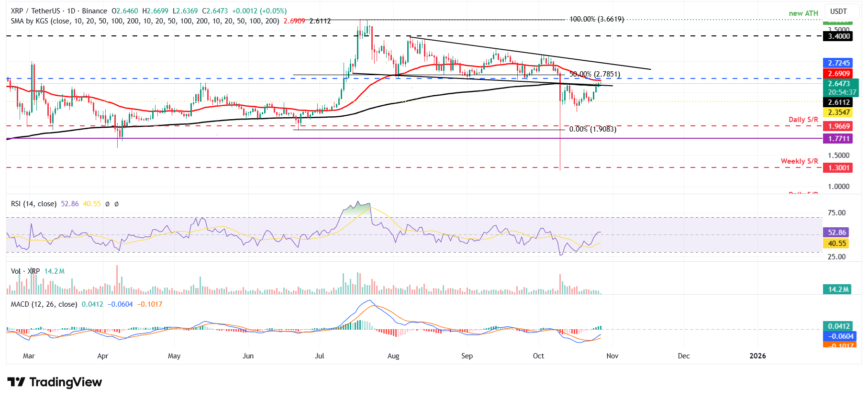Viewport: 868px width, 400px height.
Task: Click the 'Dec' date on time axis
Action: (684, 356)
